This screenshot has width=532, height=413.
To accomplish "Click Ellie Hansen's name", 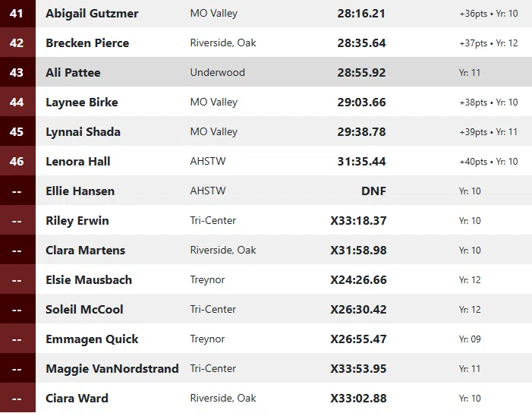I will [80, 191].
